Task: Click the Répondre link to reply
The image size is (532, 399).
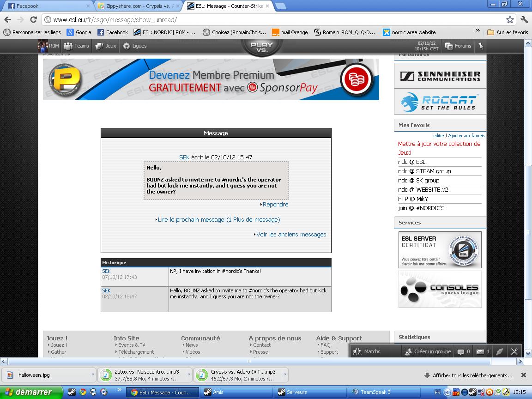Action: click(275, 205)
